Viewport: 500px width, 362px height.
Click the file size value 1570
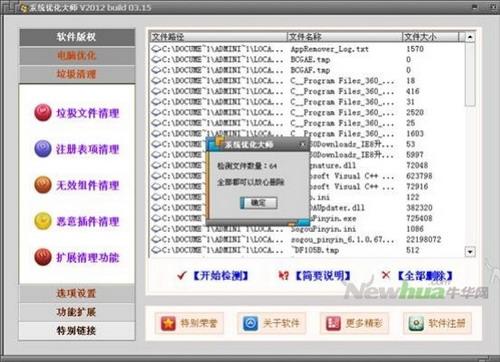(415, 49)
